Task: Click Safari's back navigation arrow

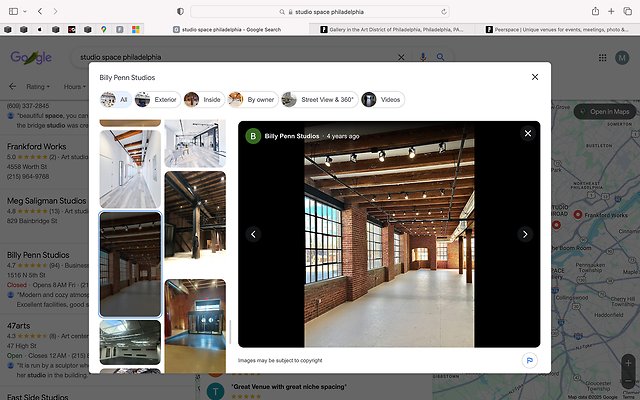Action: point(39,10)
